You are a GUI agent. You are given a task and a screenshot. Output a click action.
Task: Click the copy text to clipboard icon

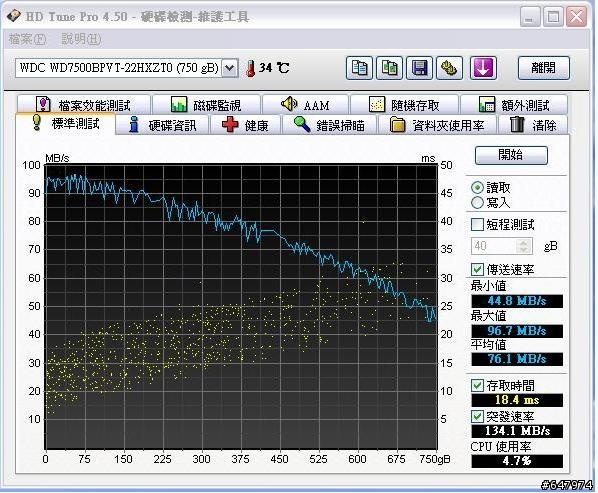click(x=359, y=68)
